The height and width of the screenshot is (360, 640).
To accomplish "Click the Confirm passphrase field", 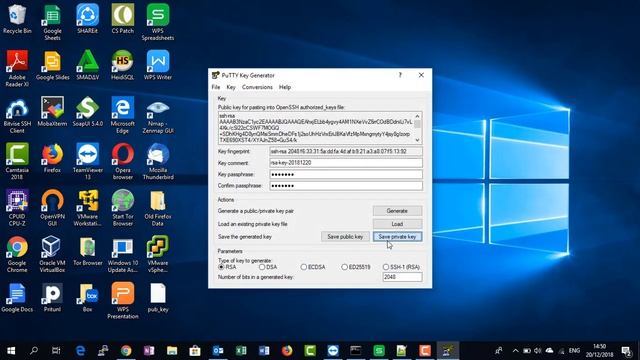I will (346, 186).
